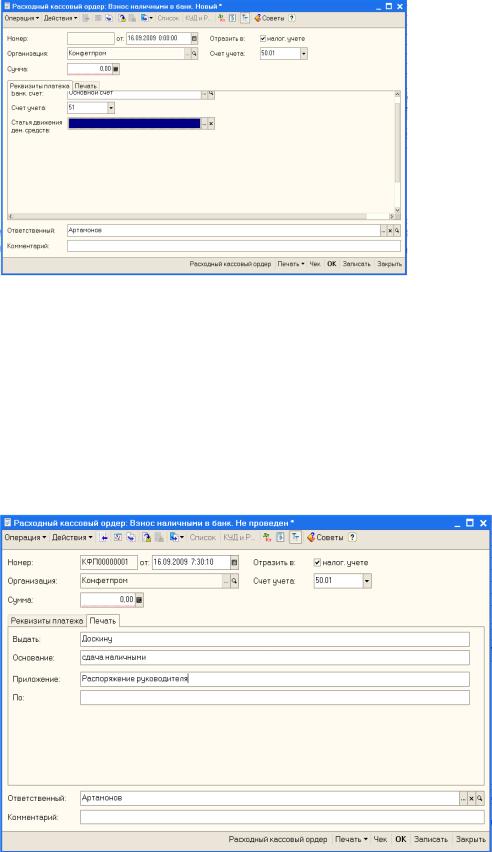Click the Советы advice button in the bottom window toolbar
Screen dimensions: 492x852
pos(325,537)
